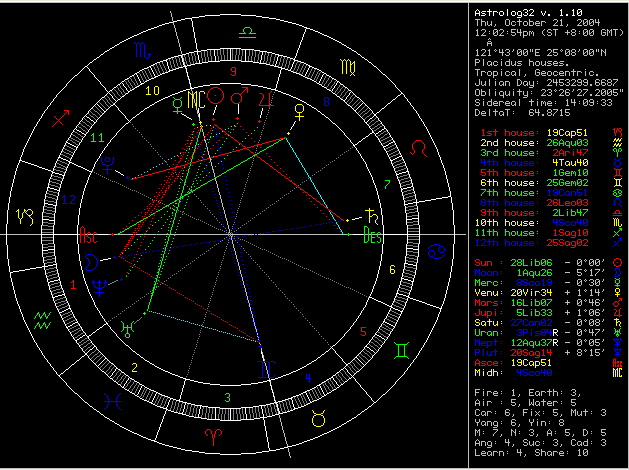Click the Placidus houses text line
This screenshot has height=470, width=629.
pyautogui.click(x=519, y=61)
